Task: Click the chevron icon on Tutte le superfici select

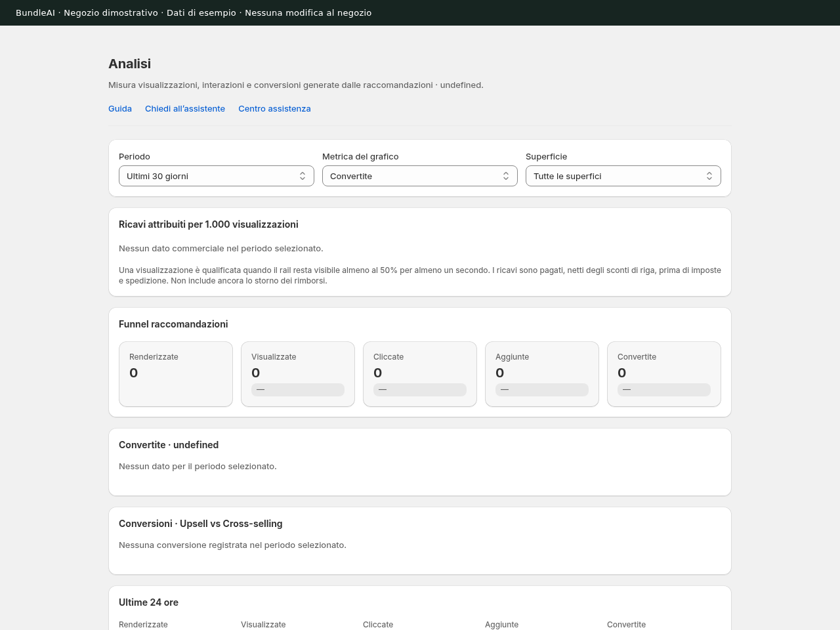Action: point(709,176)
